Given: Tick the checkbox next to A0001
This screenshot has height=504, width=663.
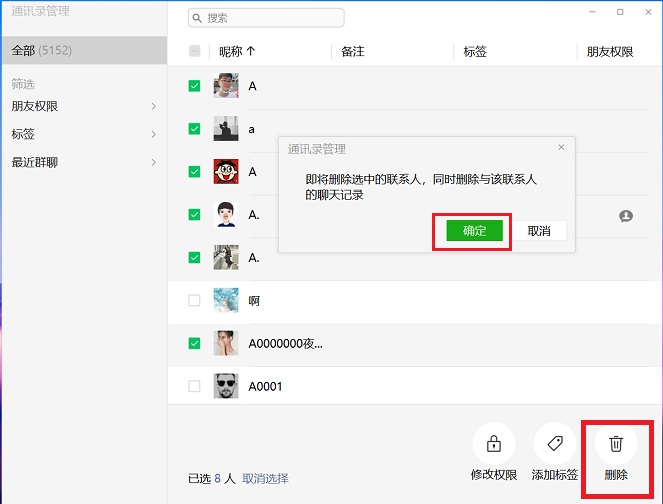Looking at the screenshot, I should click(x=194, y=386).
